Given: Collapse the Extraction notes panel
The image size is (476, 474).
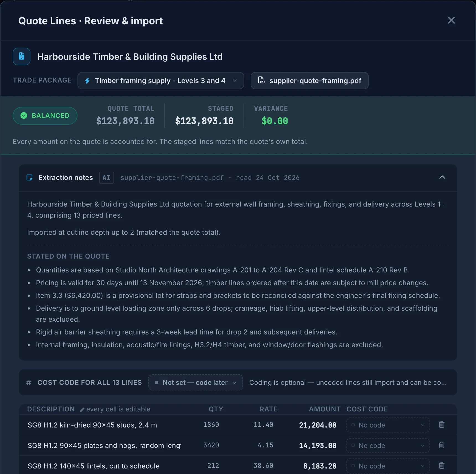Looking at the screenshot, I should click(442, 177).
